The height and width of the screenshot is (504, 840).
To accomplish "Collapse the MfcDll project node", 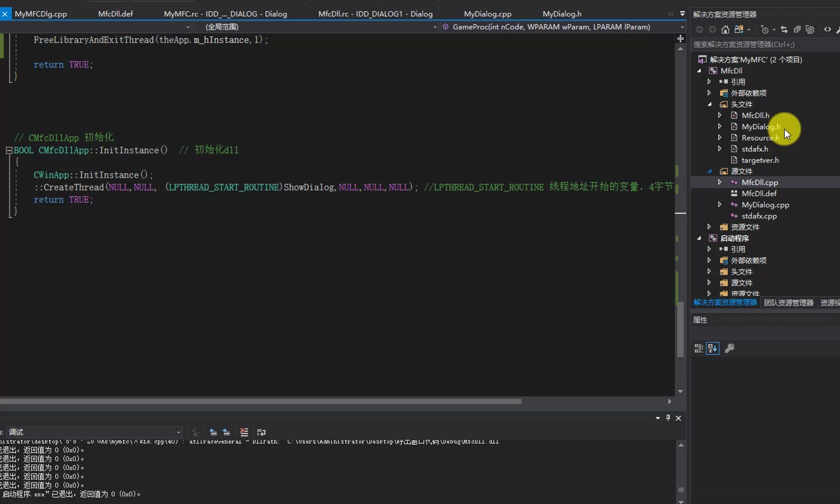I will [x=699, y=70].
